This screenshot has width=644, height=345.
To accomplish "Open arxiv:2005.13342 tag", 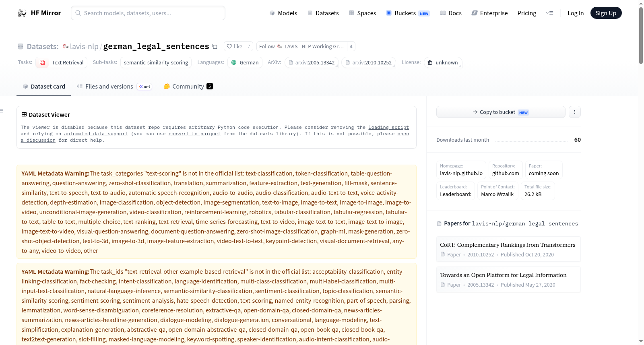I will (312, 62).
